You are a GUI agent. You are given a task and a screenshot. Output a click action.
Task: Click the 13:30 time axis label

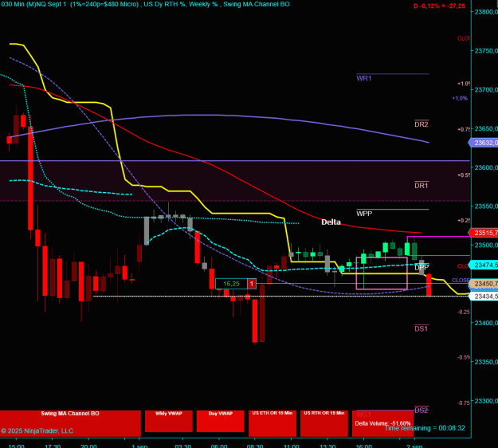pos(327,446)
